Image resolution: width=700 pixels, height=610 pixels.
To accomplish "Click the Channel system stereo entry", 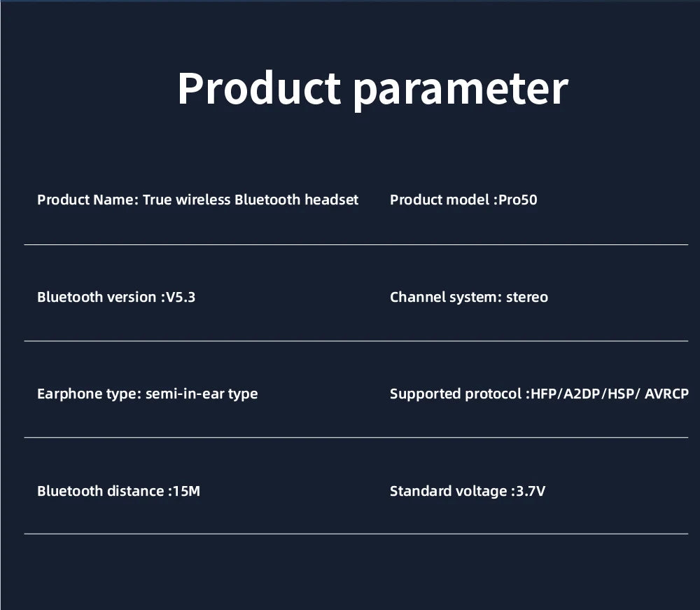I will pos(469,298).
